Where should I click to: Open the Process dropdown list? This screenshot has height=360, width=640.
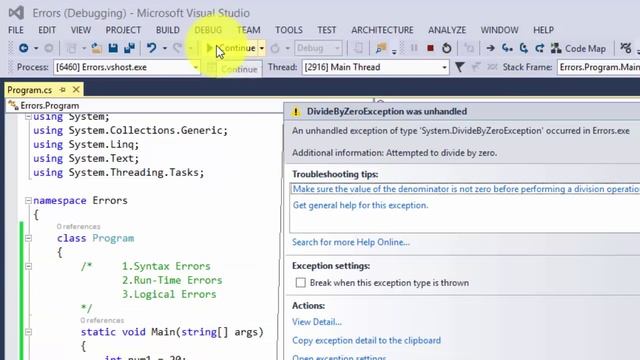coord(196,67)
